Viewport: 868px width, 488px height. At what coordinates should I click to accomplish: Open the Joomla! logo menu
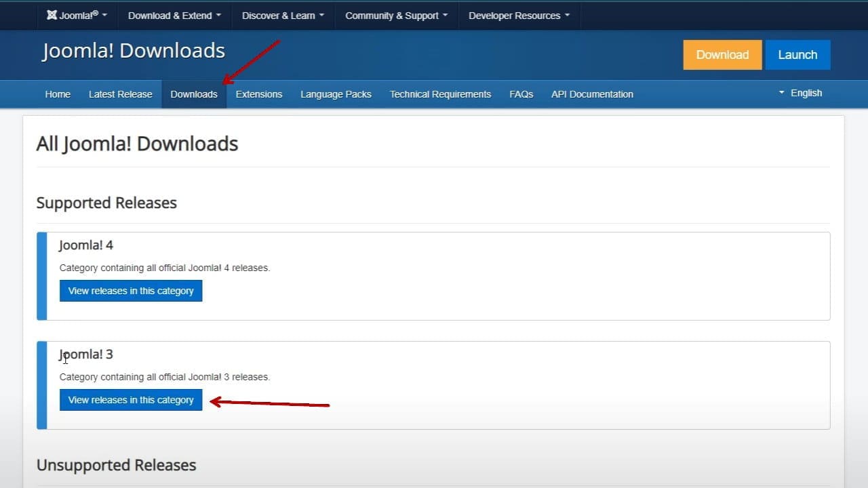click(x=77, y=15)
